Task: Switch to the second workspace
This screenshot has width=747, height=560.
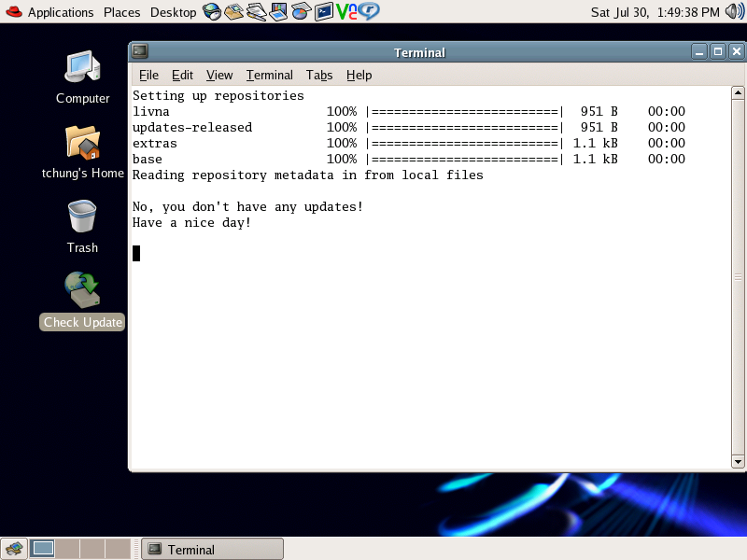Action: (67, 549)
